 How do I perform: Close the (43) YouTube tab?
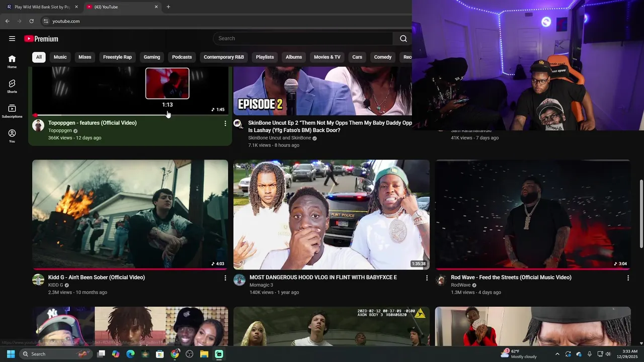tap(156, 7)
